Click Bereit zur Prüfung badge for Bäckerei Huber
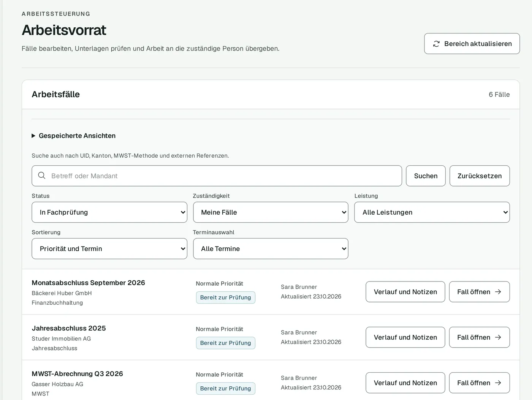Viewport: 532px width, 400px height. click(226, 297)
